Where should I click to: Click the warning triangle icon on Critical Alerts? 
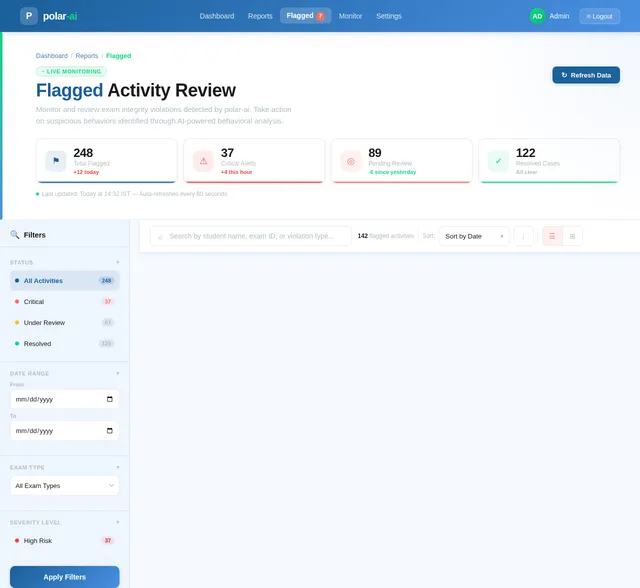click(x=203, y=161)
